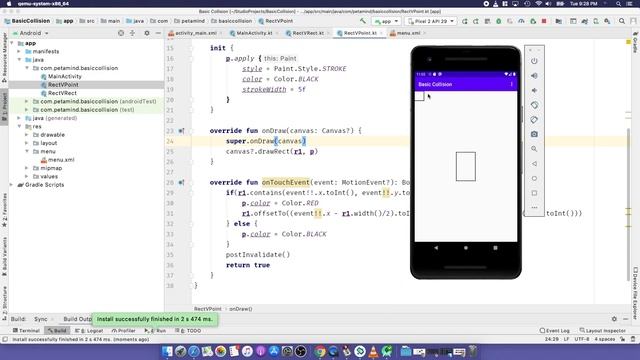Open Basic Collision app overflow menu
Screen dimensions: 640x360
(x=512, y=84)
